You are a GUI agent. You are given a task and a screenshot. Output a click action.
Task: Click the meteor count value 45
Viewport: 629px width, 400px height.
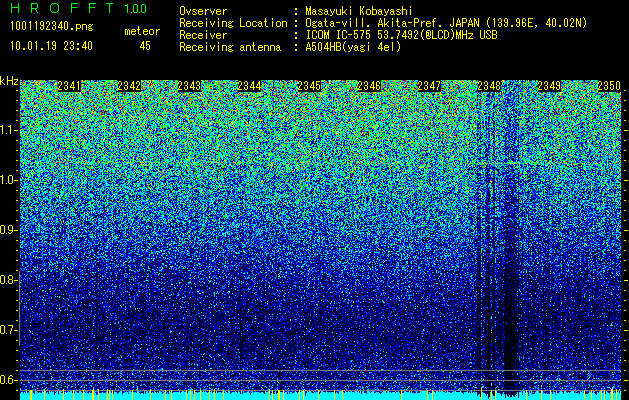(x=145, y=46)
